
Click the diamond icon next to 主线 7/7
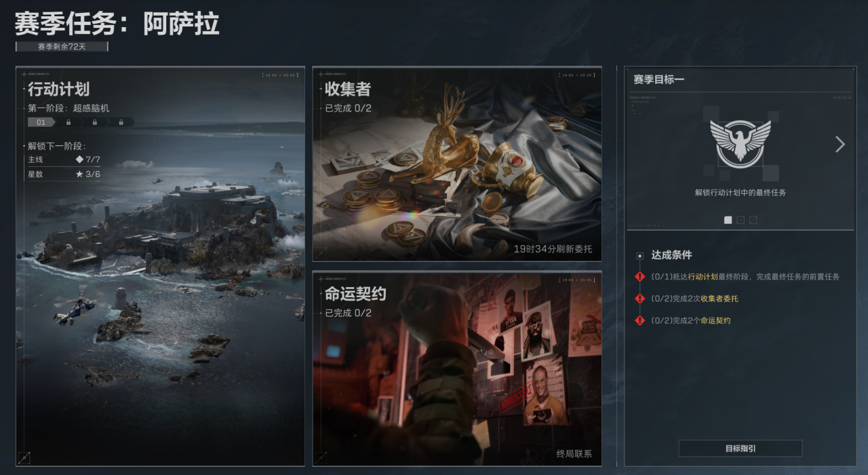79,159
